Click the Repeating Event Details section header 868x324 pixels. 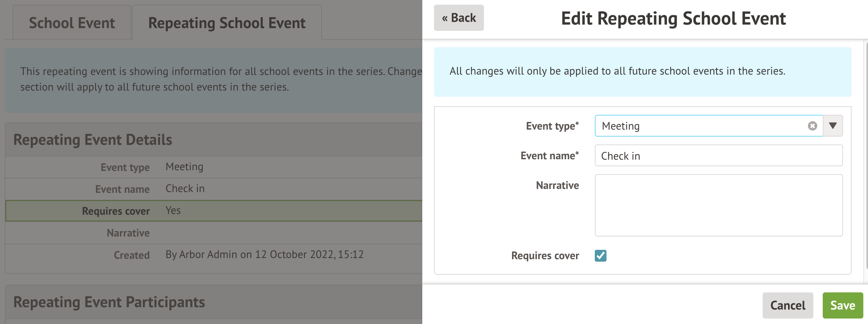point(93,140)
